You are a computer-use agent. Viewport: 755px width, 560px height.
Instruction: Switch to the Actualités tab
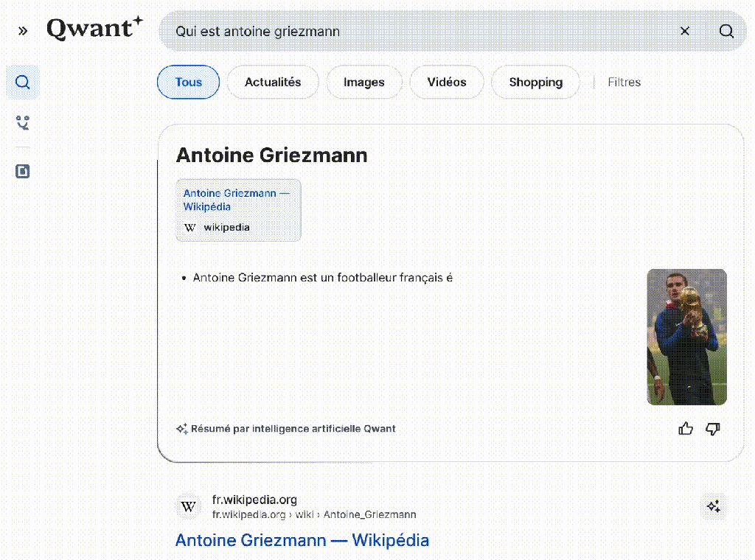click(x=273, y=83)
